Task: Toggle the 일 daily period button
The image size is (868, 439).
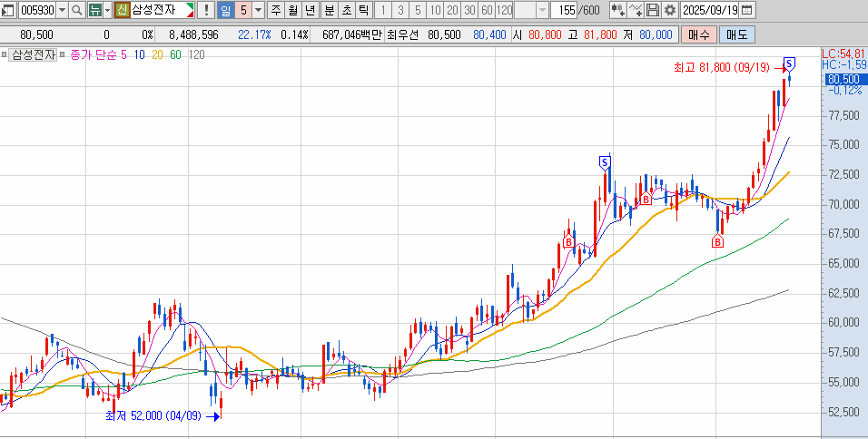Action: (226, 10)
